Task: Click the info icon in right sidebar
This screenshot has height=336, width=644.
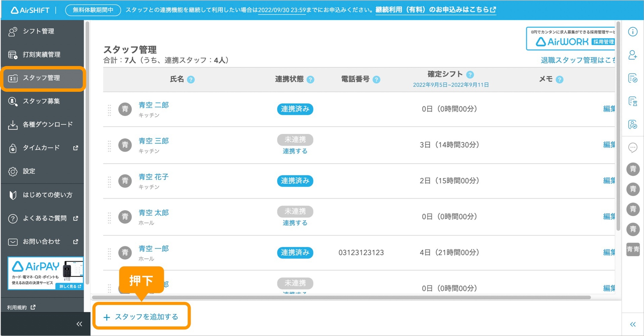Action: pos(633,32)
